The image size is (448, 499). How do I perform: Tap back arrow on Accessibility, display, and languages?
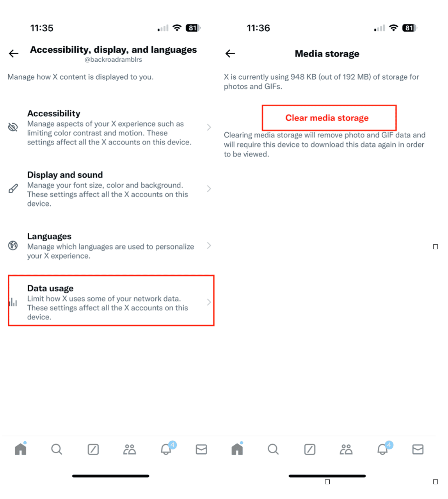pos(14,53)
